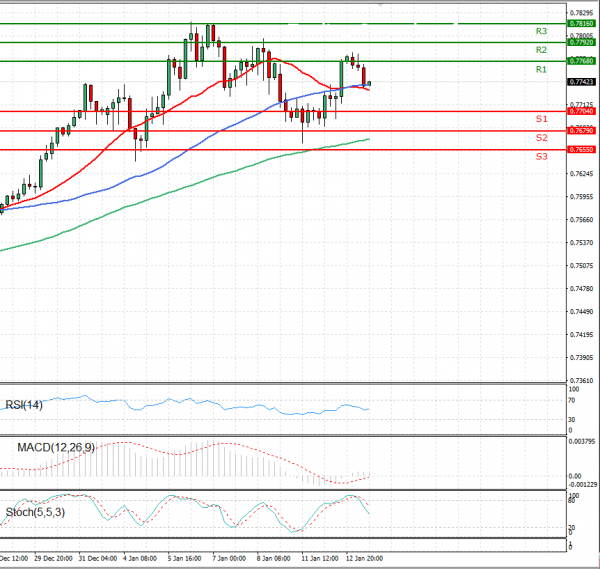
Task: Click the 0.75370 price axis value
Action: [x=582, y=243]
